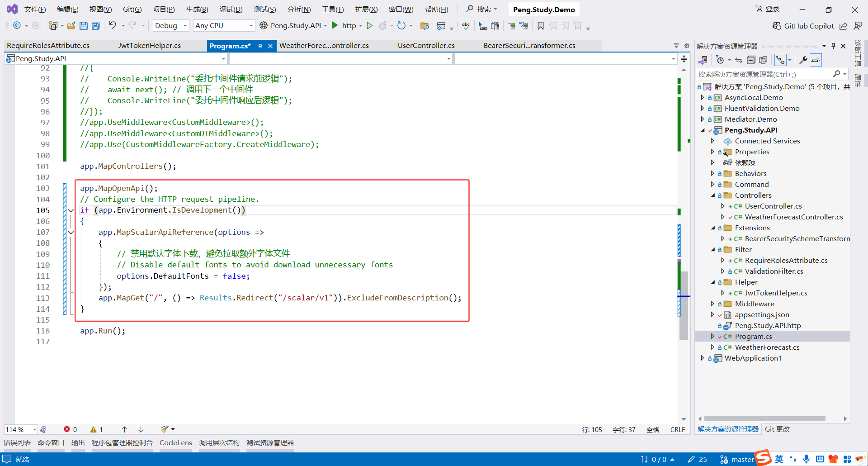This screenshot has width=868, height=466.
Task: Toggle pin on Program.cs tab
Action: pyautogui.click(x=260, y=46)
